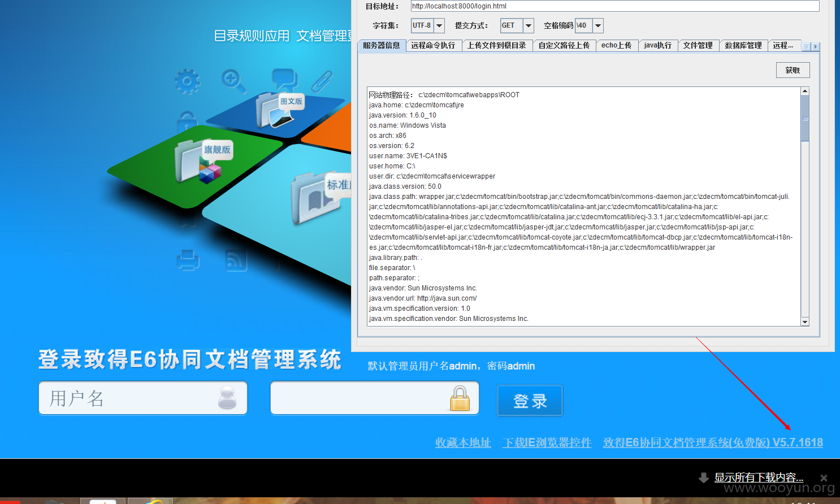Image resolution: width=840 pixels, height=504 pixels.
Task: Click the 'java.version: 1.6.0_10' line
Action: 402,115
